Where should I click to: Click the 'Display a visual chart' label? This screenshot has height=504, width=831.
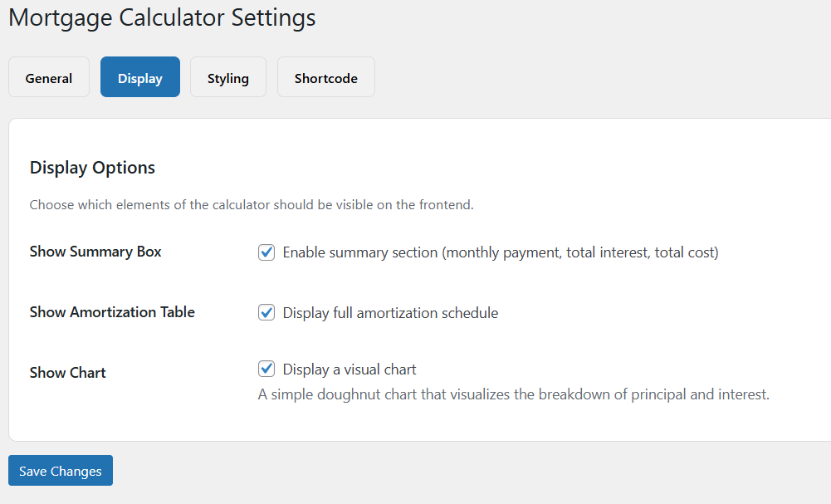(350, 369)
